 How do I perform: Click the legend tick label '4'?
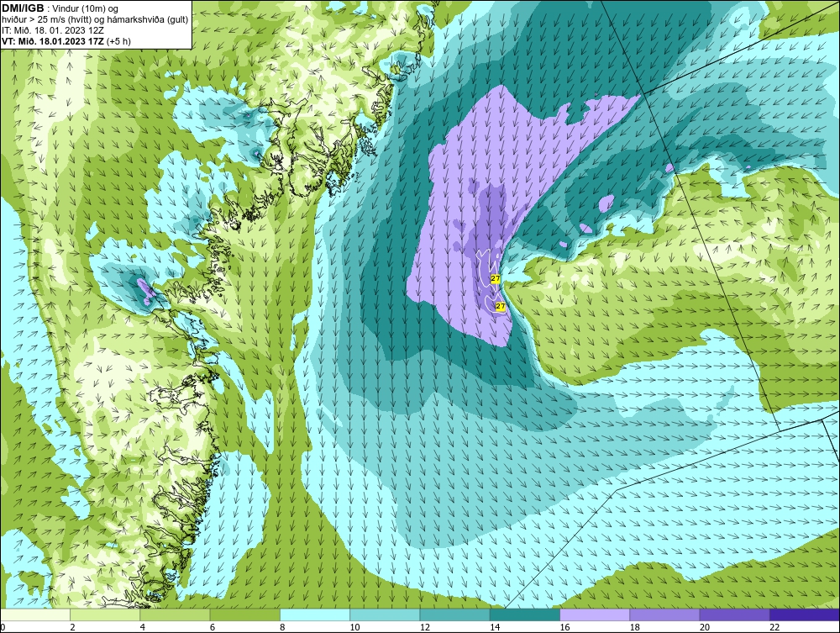(x=143, y=628)
